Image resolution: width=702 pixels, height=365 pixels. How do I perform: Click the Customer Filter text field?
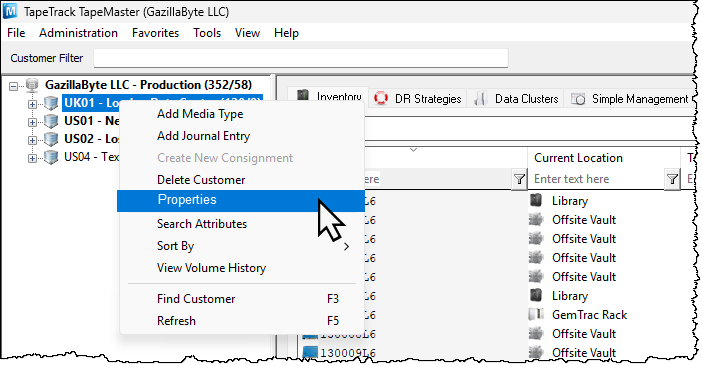[x=301, y=58]
